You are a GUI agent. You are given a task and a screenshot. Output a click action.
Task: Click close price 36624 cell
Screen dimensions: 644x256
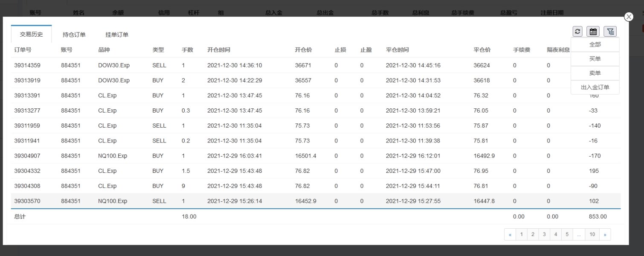point(482,65)
